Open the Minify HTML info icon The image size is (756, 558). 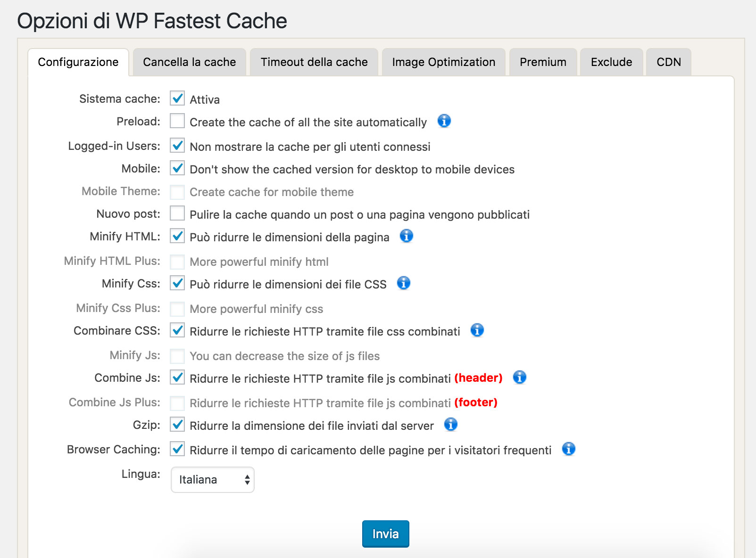tap(406, 236)
